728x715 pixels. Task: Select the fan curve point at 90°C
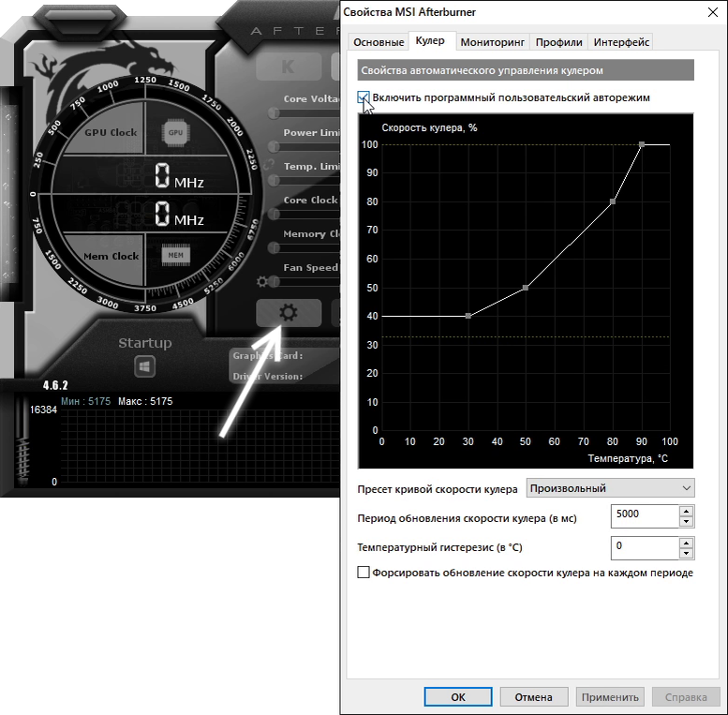coord(642,145)
